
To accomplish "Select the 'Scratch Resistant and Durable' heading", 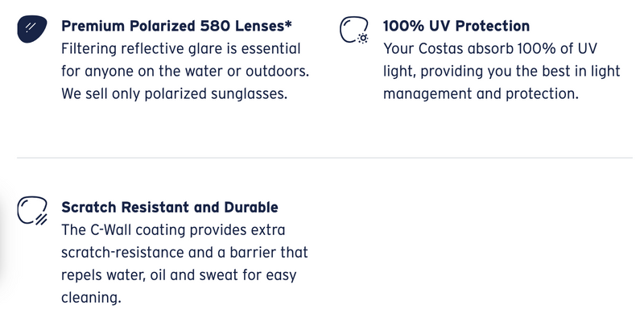I will coord(170,208).
